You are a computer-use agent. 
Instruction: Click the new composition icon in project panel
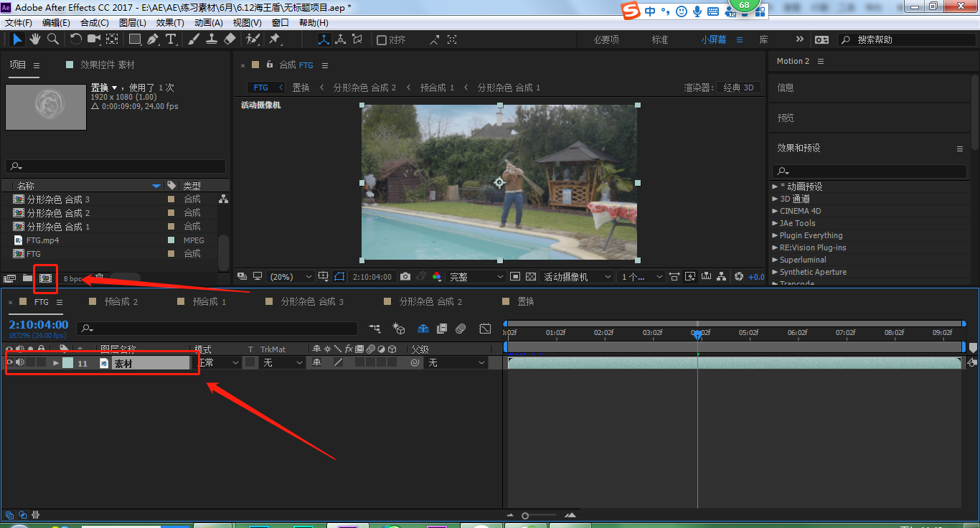[x=45, y=278]
